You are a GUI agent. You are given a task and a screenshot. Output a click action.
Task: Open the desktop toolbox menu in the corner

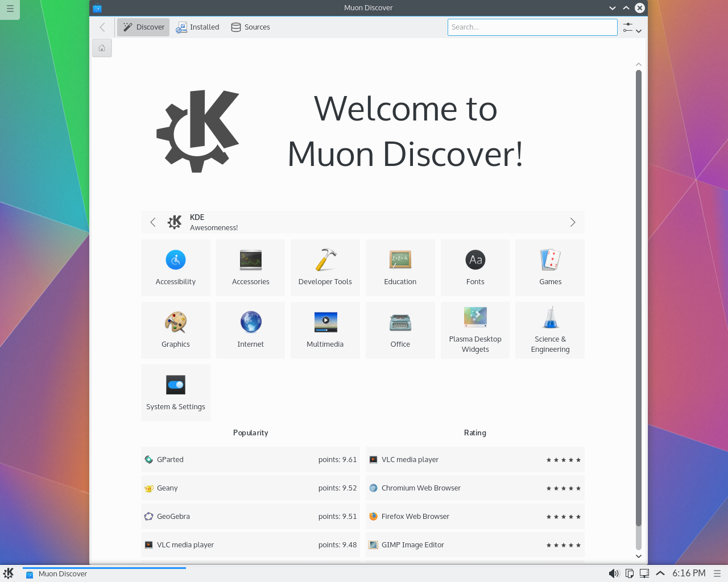pos(10,9)
